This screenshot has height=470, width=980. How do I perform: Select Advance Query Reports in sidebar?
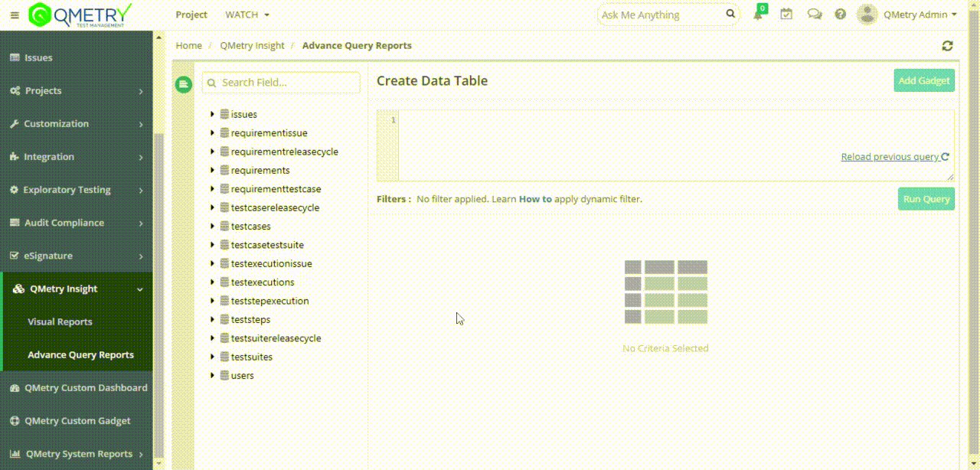[80, 354]
